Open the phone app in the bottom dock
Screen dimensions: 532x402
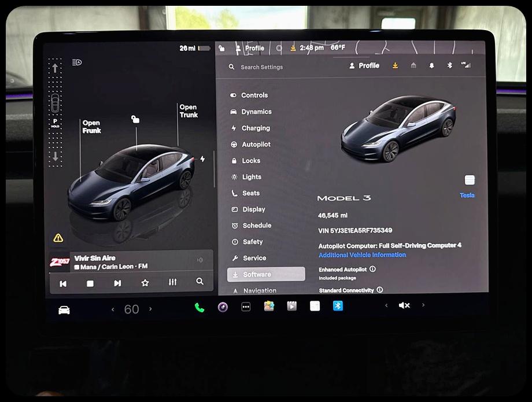coord(199,305)
